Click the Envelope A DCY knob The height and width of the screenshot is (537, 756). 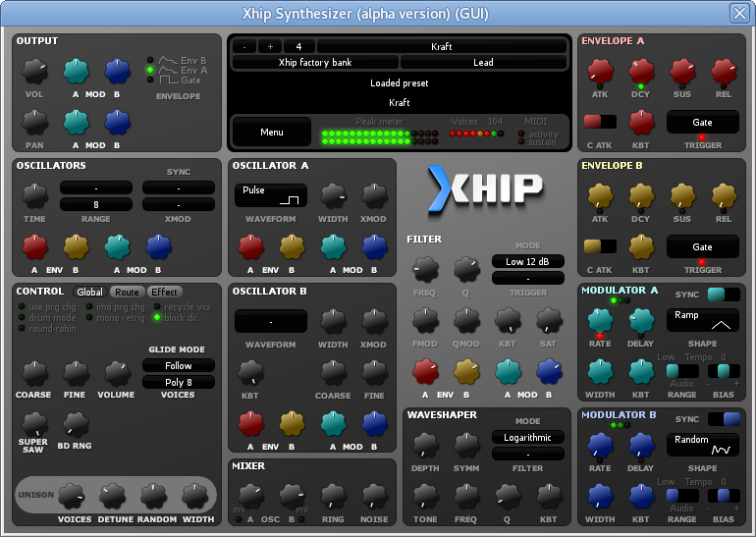pyautogui.click(x=641, y=72)
